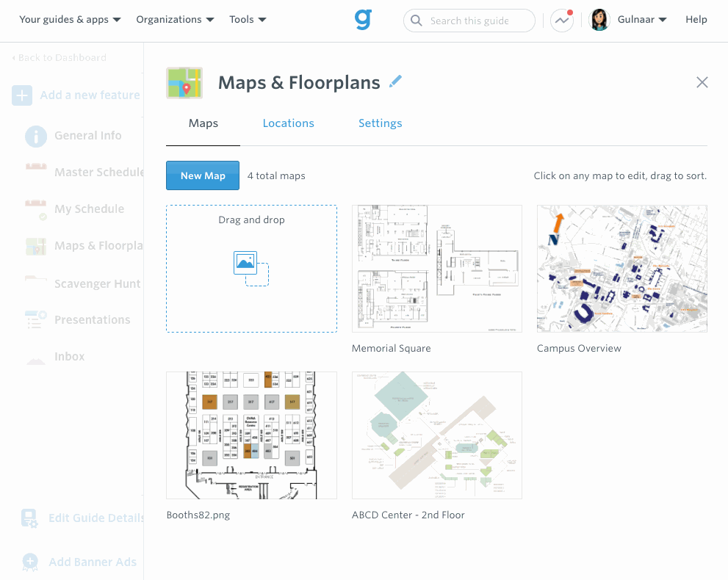Click the Add Banner Ads badge icon
Image resolution: width=728 pixels, height=580 pixels.
(x=29, y=562)
